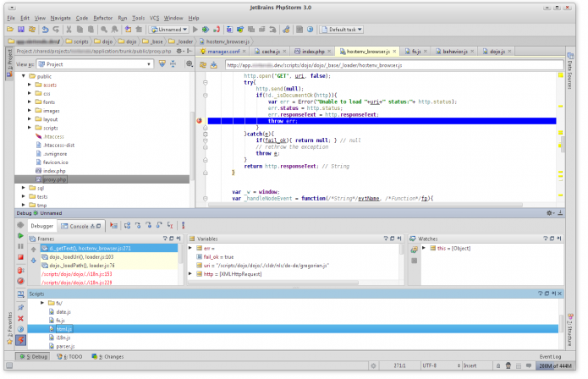Click the red Stop icon in Debug panel
Screen dimensions: 588x379
pos(20,257)
